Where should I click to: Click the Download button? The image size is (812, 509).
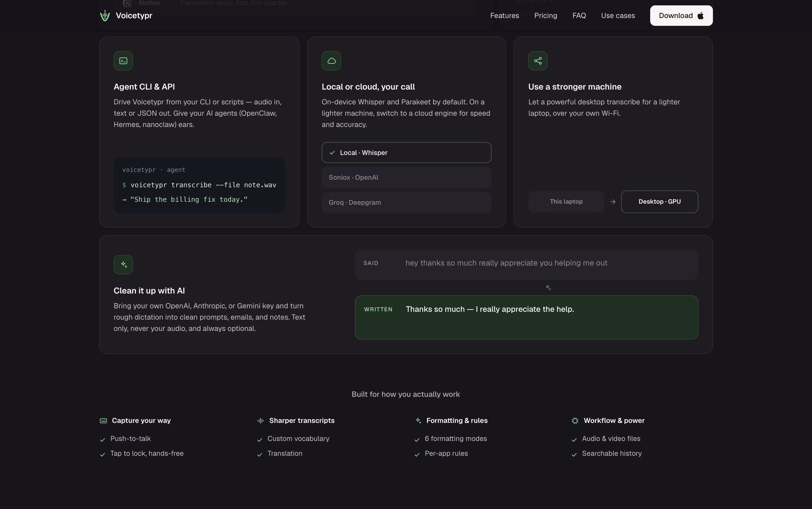(x=681, y=16)
